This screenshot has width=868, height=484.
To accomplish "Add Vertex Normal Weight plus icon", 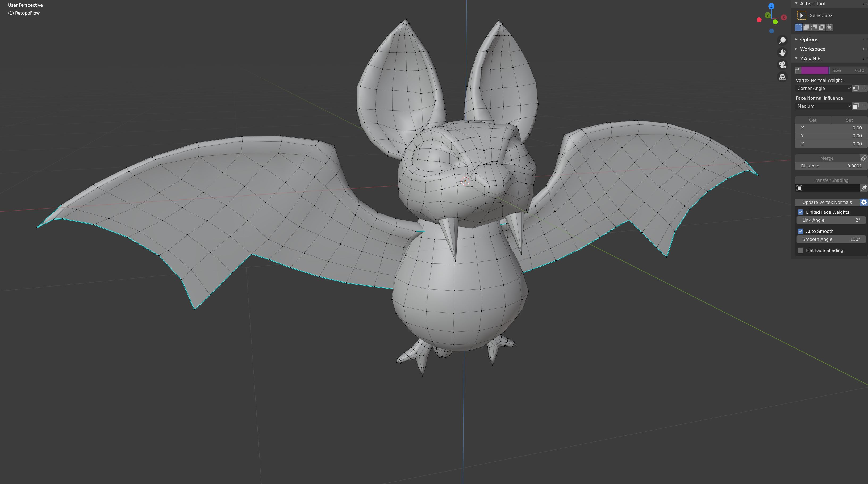I will tap(864, 88).
